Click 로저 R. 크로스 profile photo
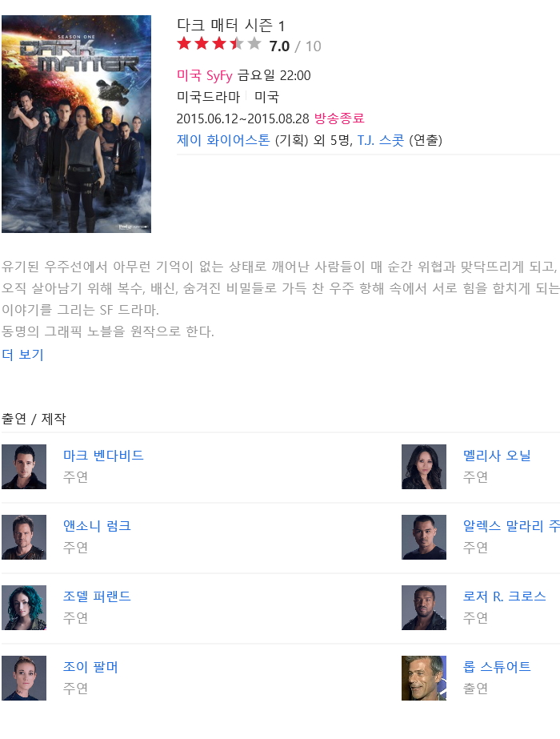Viewport: 560px width, 739px height. (424, 608)
